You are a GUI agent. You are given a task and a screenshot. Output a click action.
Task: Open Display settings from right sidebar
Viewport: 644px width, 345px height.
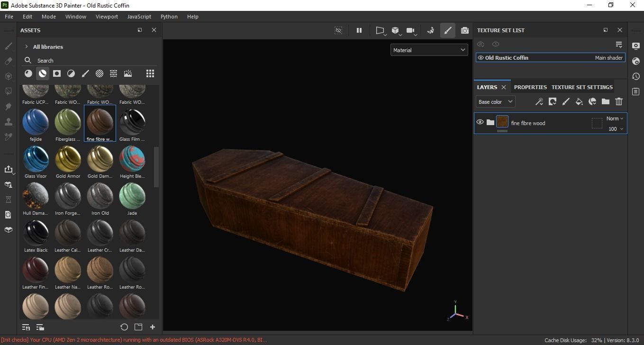636,46
